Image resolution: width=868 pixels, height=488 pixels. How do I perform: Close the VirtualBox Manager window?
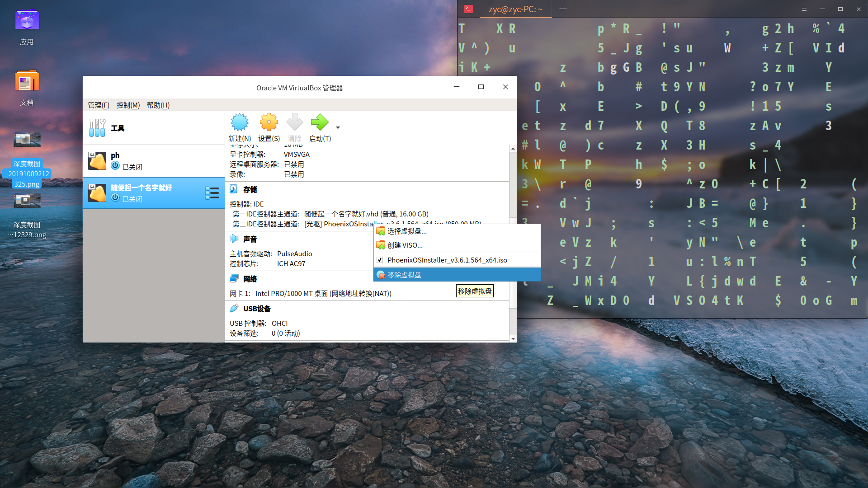[505, 87]
